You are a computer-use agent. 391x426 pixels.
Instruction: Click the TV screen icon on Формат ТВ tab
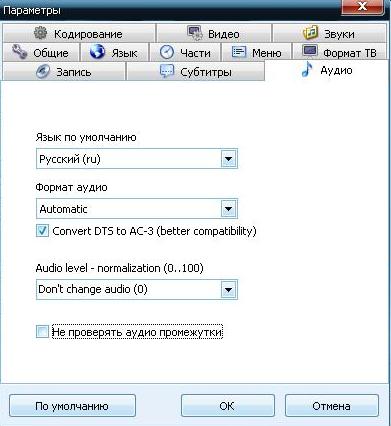pos(310,51)
